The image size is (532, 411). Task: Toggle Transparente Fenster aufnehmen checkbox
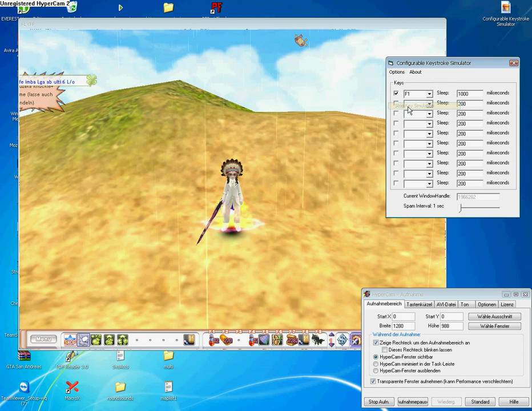[x=373, y=381]
